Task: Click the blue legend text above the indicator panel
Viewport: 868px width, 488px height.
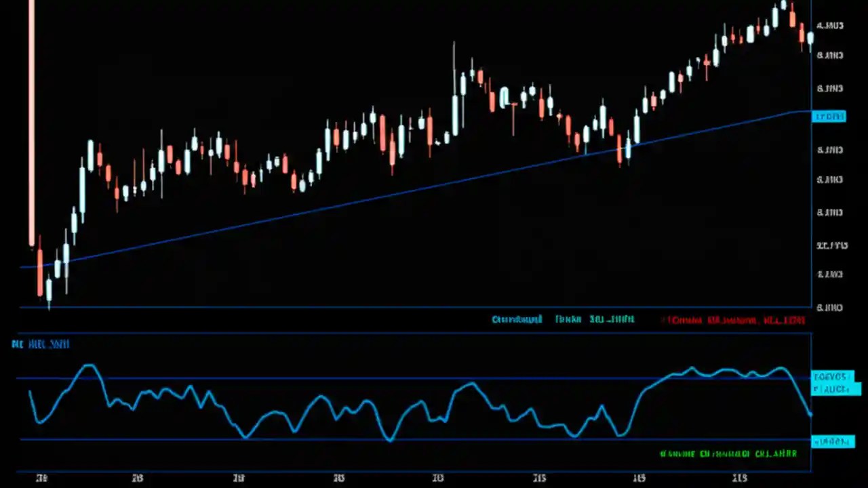Action: coord(568,319)
